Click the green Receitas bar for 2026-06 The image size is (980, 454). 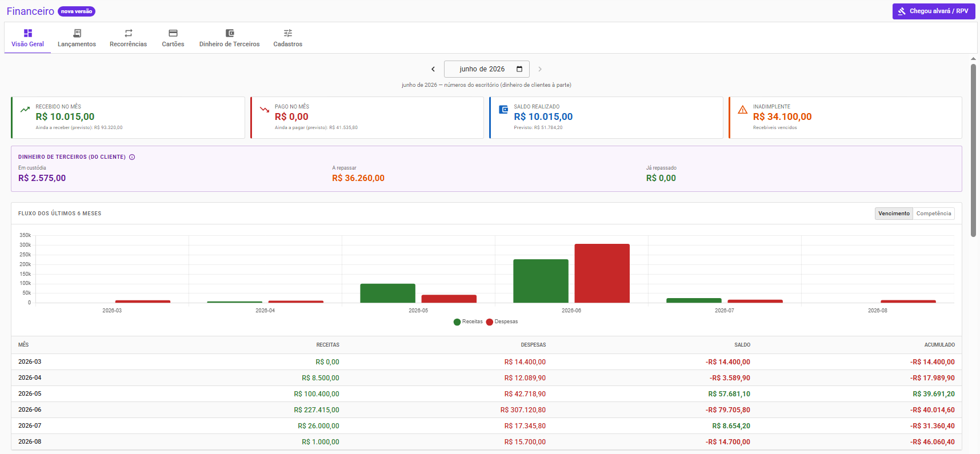tap(541, 281)
